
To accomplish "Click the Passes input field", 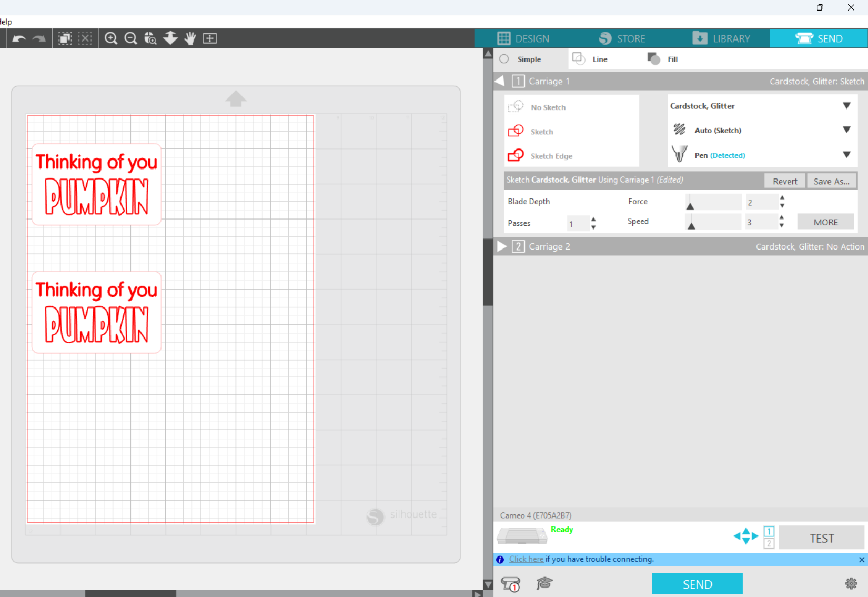I will tap(578, 223).
